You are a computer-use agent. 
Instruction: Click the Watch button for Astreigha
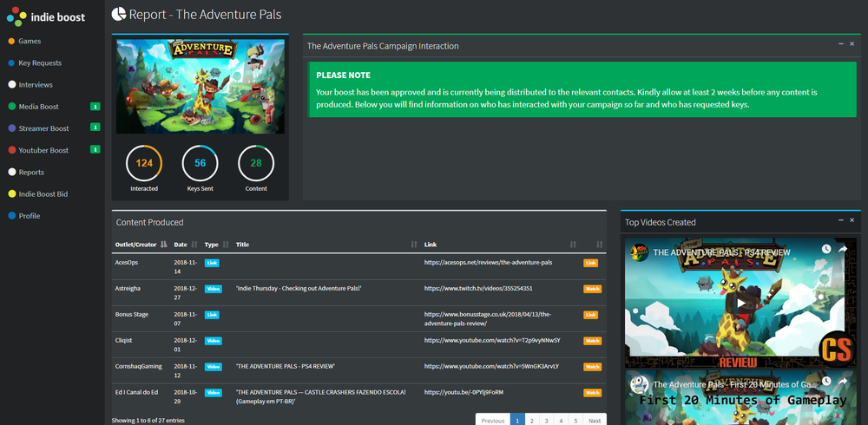click(592, 289)
